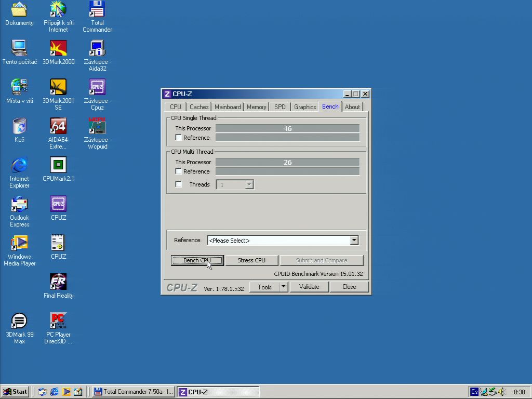This screenshot has height=399, width=532.
Task: Click the Cs keyboard language indicator
Action: click(x=474, y=392)
